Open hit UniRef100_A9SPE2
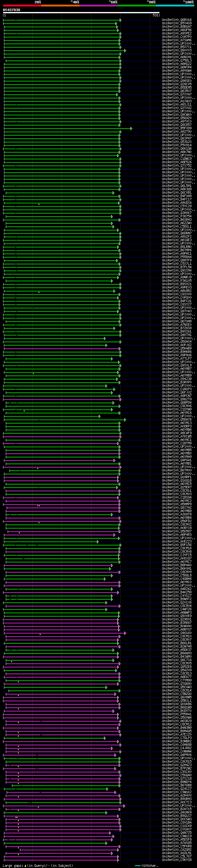The height and width of the screenshot is (868, 197). (x=177, y=34)
